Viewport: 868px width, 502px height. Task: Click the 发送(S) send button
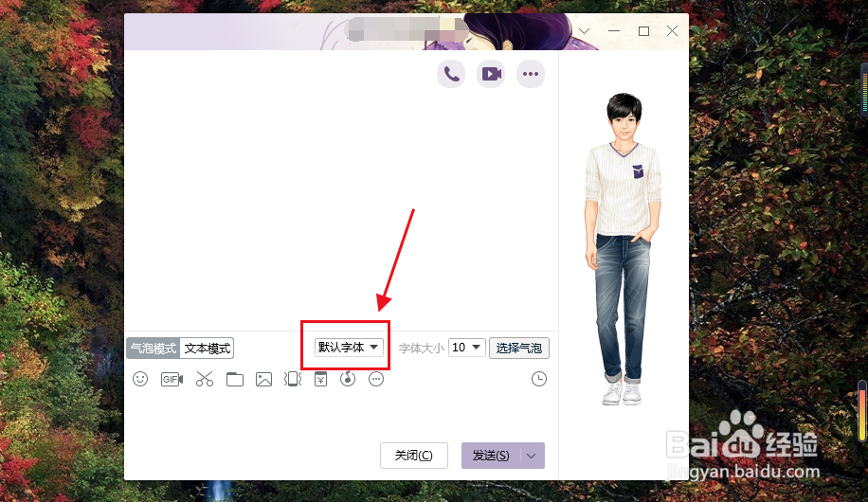[x=491, y=456]
